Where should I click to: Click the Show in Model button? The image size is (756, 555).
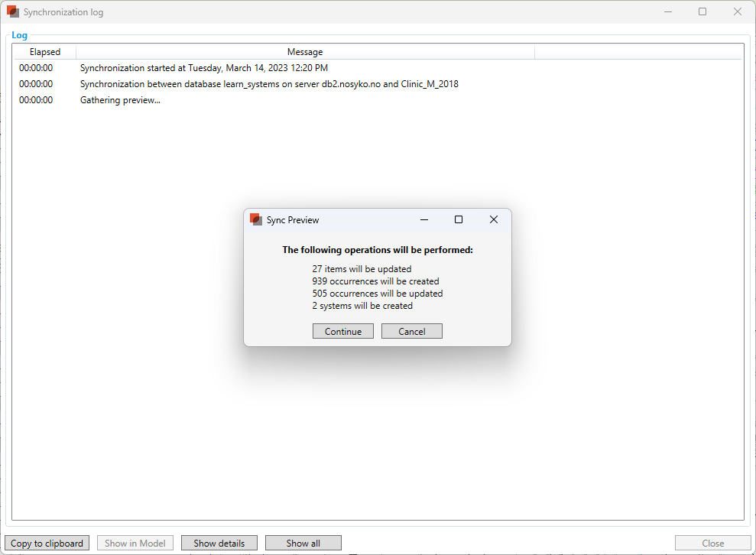click(135, 543)
